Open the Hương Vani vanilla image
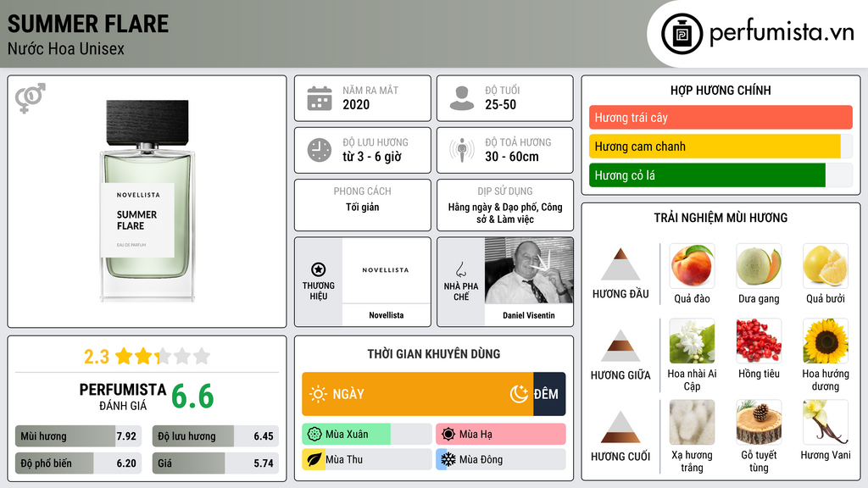 [826, 422]
